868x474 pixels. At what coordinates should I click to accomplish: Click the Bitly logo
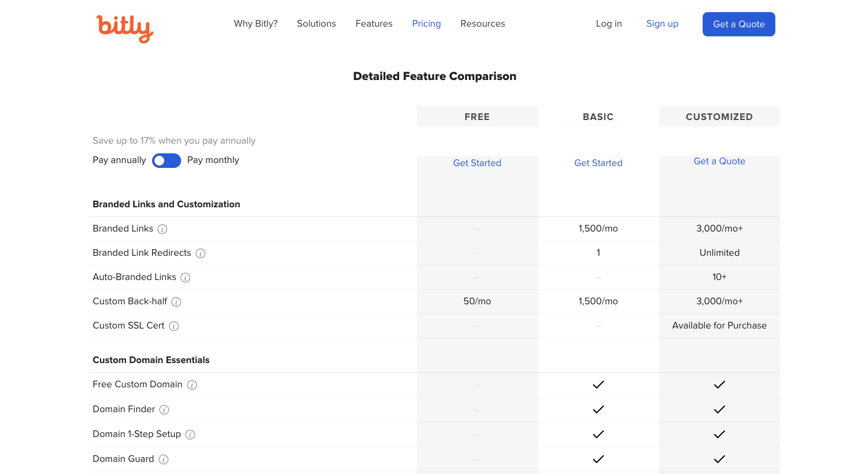click(x=125, y=28)
